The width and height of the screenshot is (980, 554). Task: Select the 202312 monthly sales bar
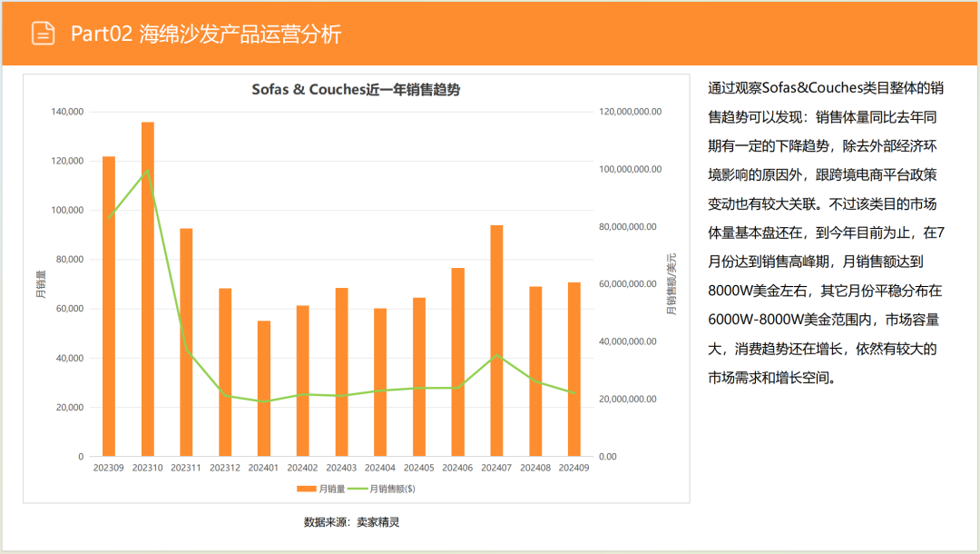pyautogui.click(x=225, y=372)
